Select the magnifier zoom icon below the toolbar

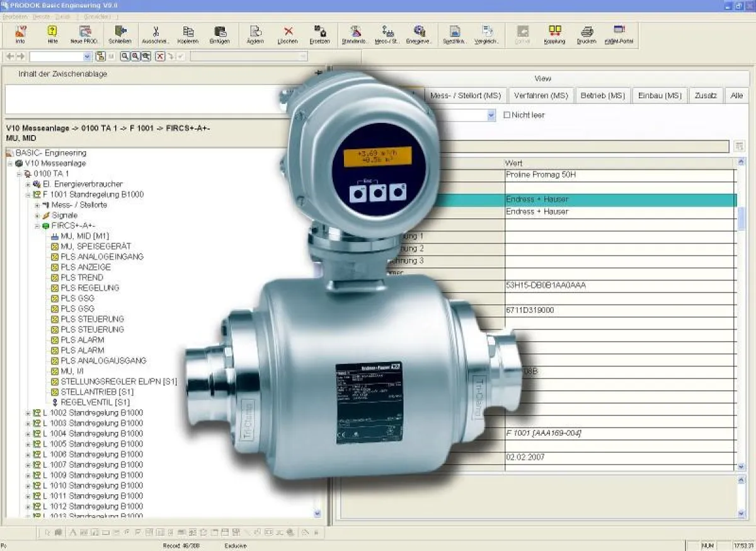pos(124,55)
